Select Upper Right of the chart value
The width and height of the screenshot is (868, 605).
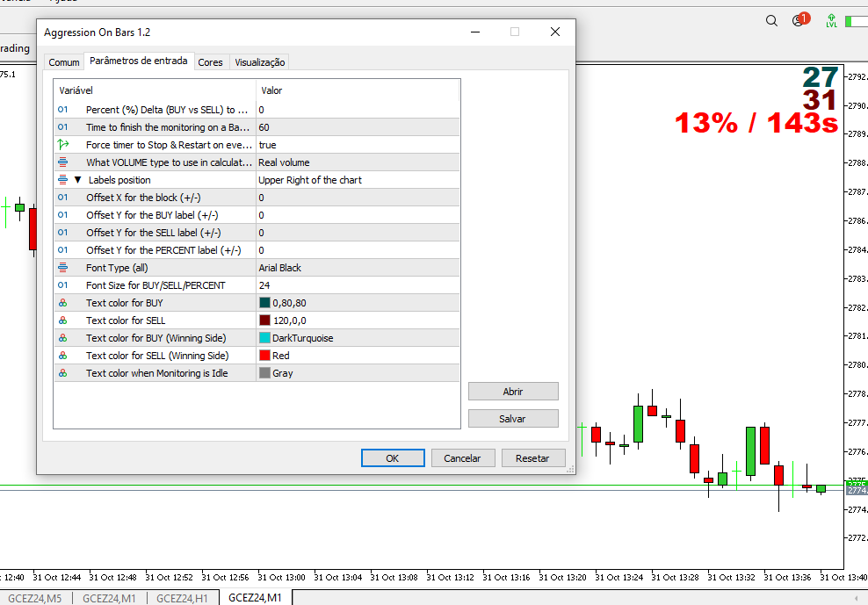coord(358,180)
